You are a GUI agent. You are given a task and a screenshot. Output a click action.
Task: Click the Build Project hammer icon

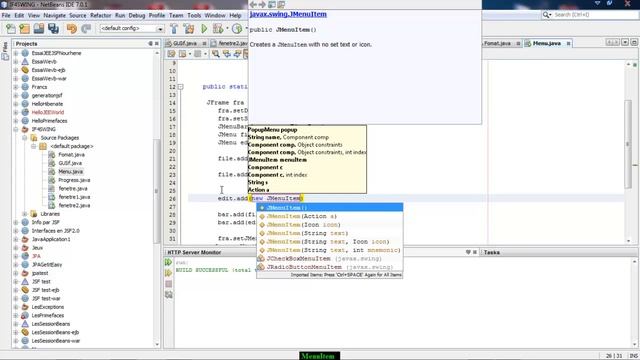tap(174, 29)
